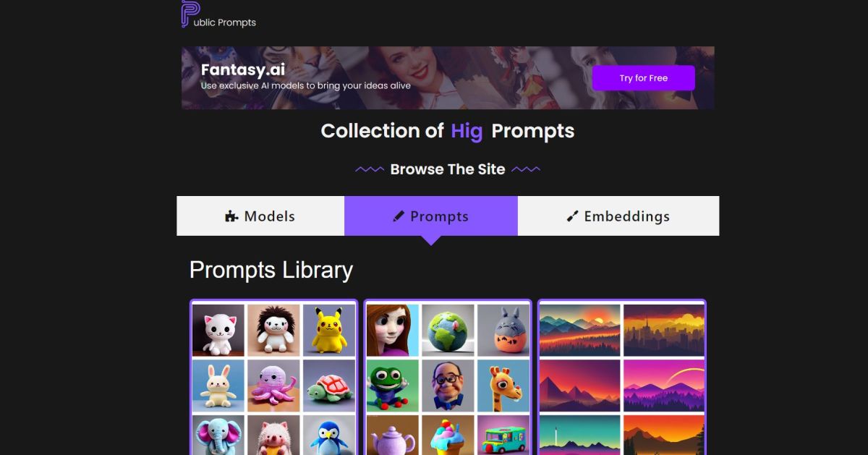Open the Models tab
The image size is (868, 455).
pos(260,216)
